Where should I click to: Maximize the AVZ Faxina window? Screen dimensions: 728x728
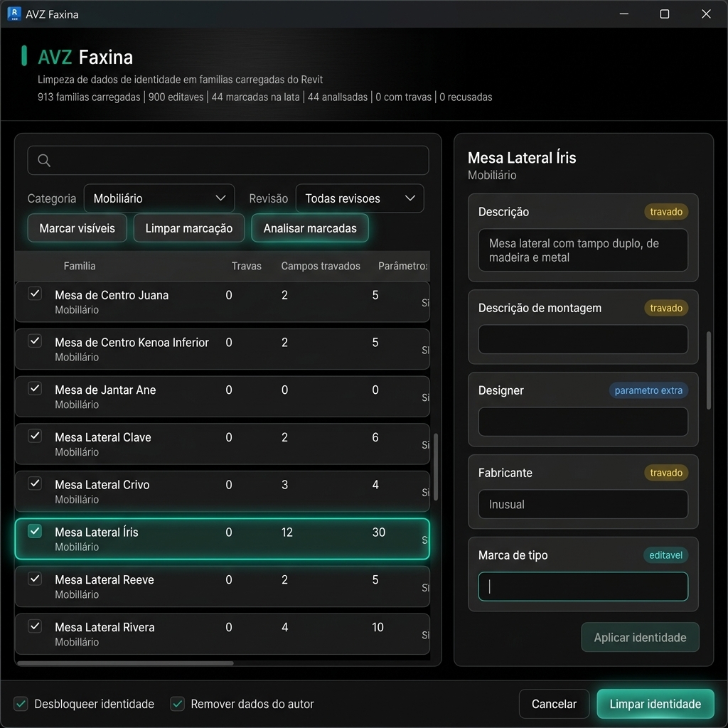665,14
